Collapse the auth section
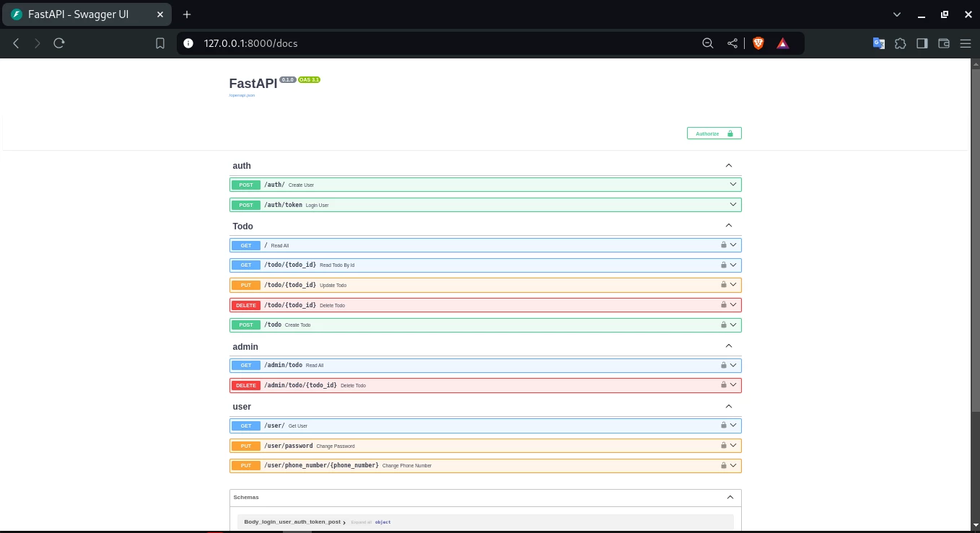This screenshot has width=980, height=533. [728, 166]
